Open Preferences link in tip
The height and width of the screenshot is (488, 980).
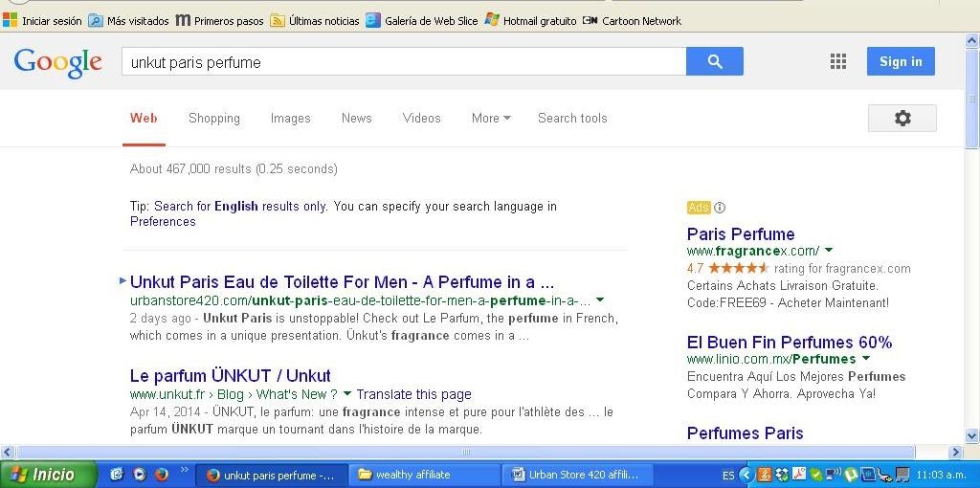tap(163, 222)
